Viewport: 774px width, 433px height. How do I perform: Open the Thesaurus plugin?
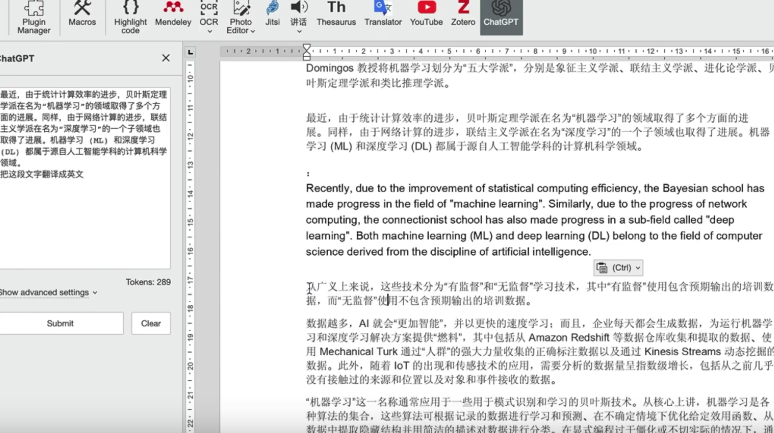[x=336, y=14]
